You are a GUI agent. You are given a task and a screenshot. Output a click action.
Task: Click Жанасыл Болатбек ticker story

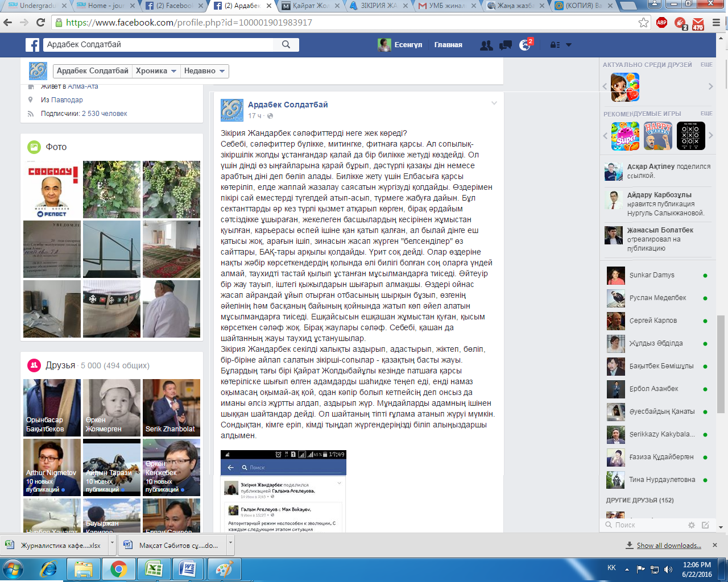657,239
